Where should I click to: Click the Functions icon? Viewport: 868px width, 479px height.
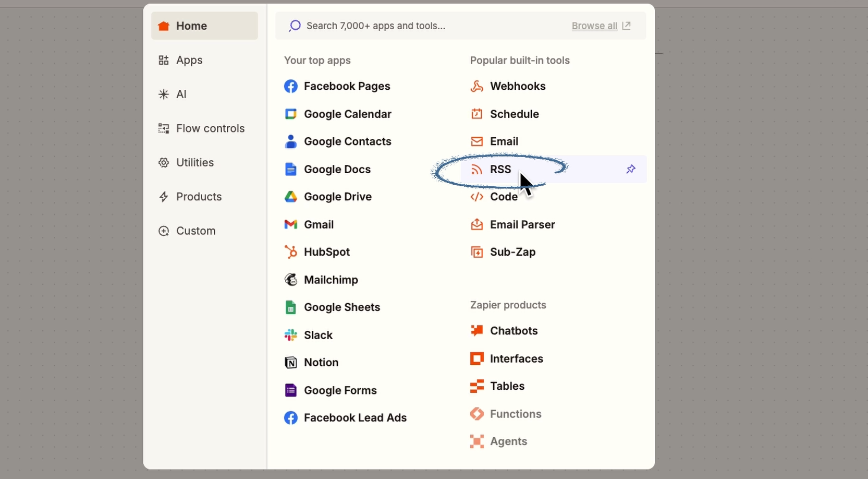476,414
